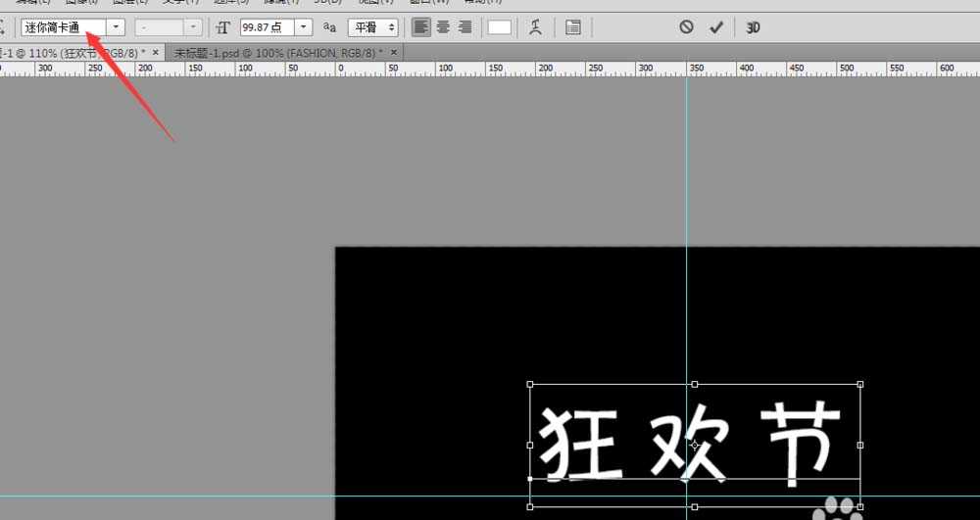The height and width of the screenshot is (520, 980).
Task: Right align the text
Action: click(x=465, y=27)
